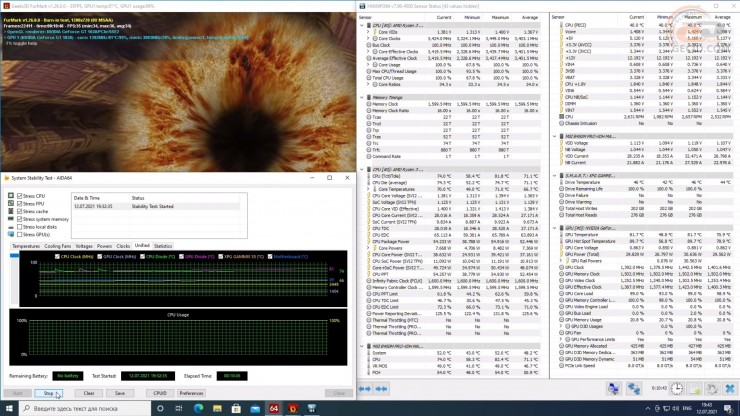The width and height of the screenshot is (740, 416).
Task: Open the Powers tab
Action: coord(104,246)
